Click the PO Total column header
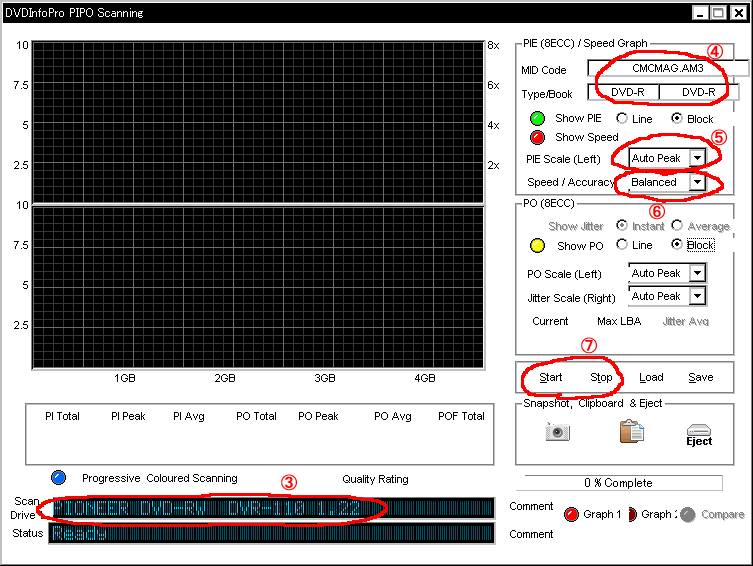753x566 pixels. click(256, 416)
